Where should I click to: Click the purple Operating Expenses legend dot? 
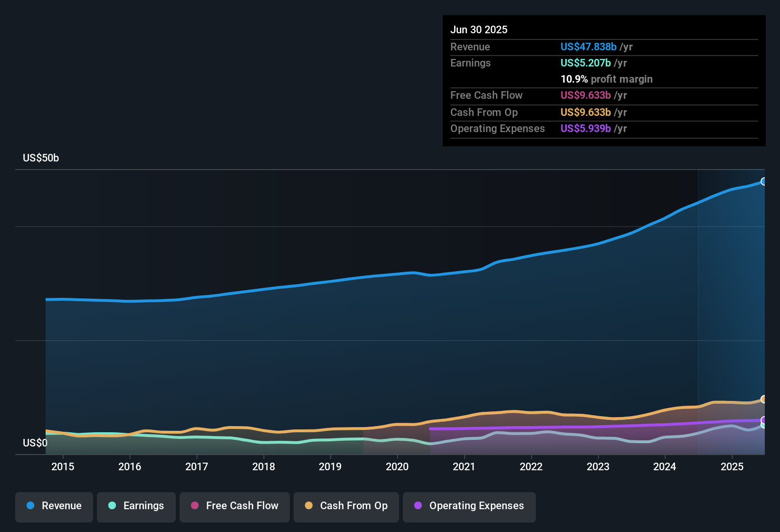coord(418,506)
